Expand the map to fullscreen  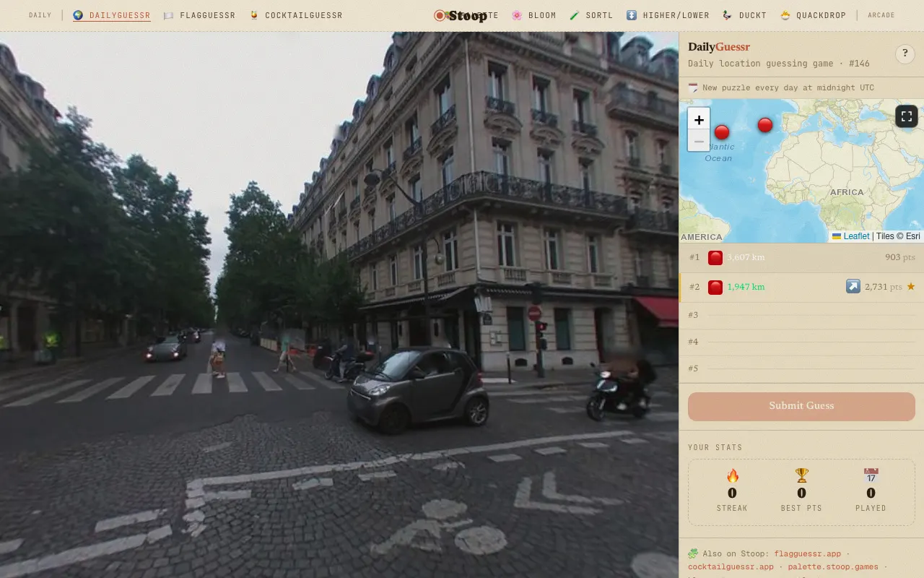907,116
